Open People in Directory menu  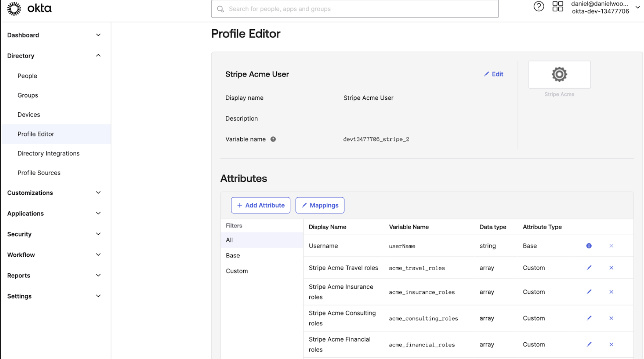[x=27, y=76]
